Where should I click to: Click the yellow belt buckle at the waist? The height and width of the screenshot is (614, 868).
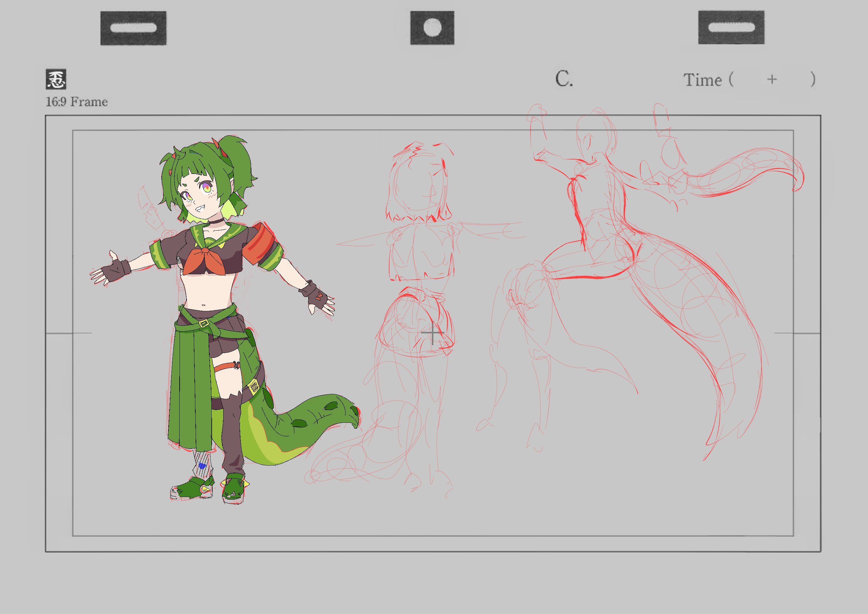(204, 323)
